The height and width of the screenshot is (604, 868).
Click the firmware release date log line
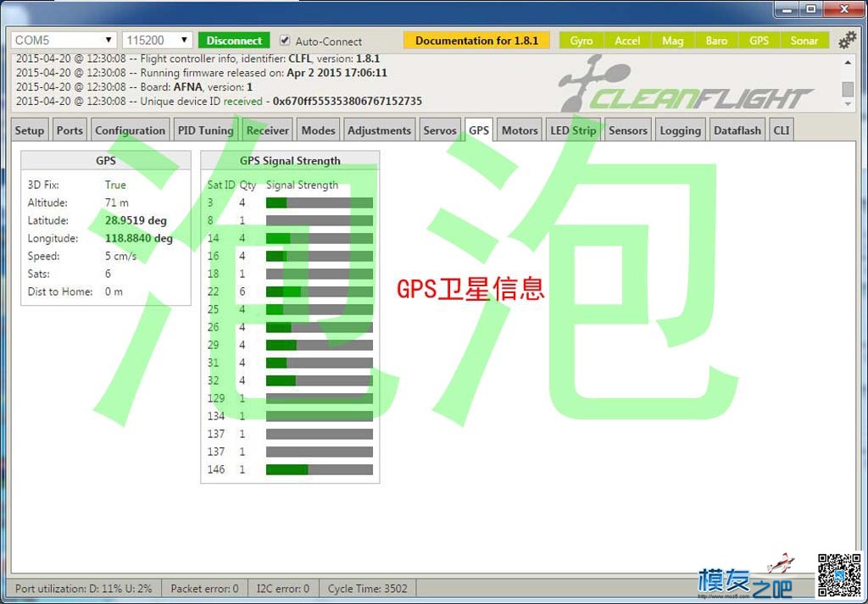pos(202,73)
